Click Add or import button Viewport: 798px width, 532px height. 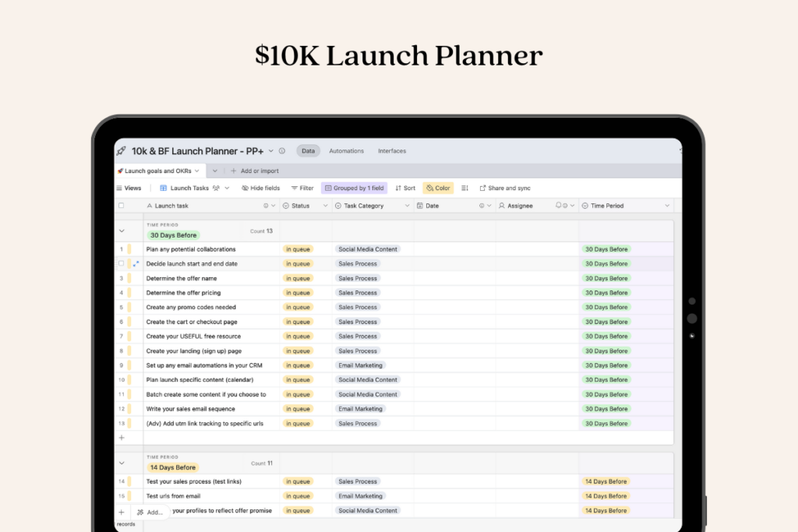255,171
